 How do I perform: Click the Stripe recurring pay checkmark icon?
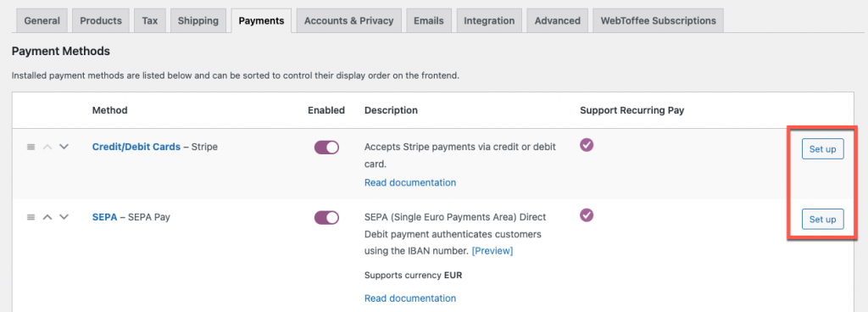(587, 145)
